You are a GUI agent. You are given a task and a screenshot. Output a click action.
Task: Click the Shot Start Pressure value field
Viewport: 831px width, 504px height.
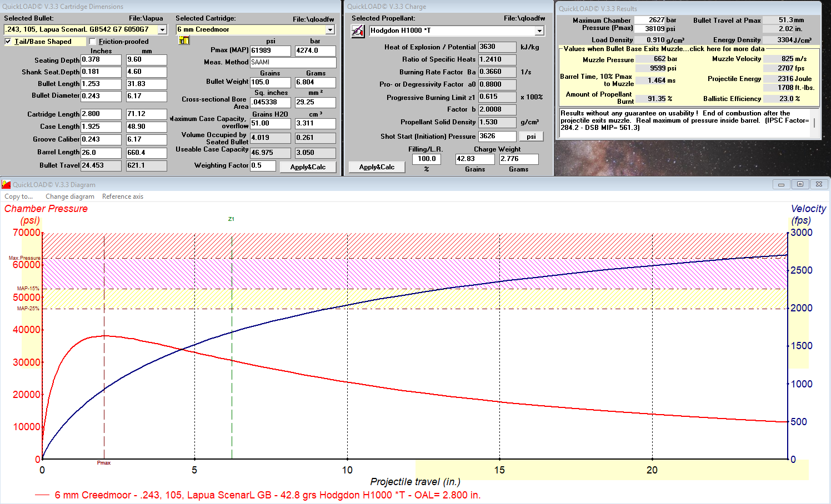(x=497, y=136)
